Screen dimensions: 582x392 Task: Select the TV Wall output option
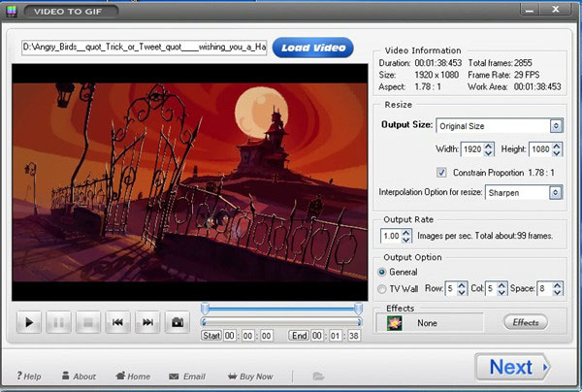(381, 289)
